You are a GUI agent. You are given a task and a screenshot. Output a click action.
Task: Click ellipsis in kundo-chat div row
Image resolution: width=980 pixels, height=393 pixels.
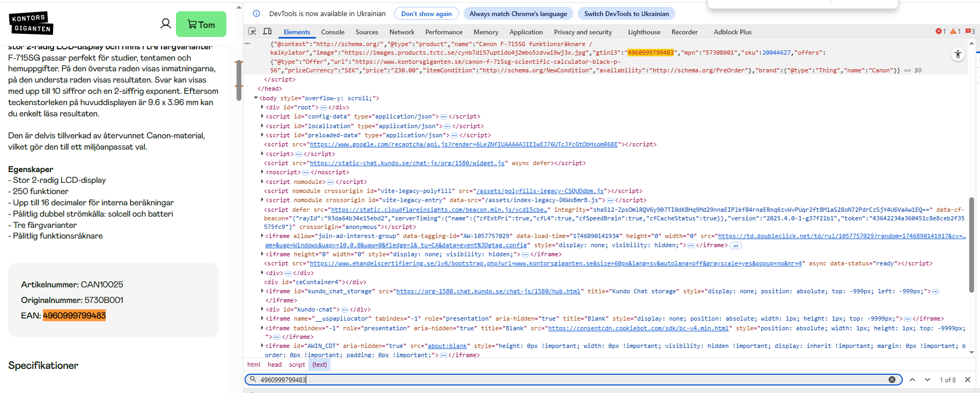pos(345,310)
